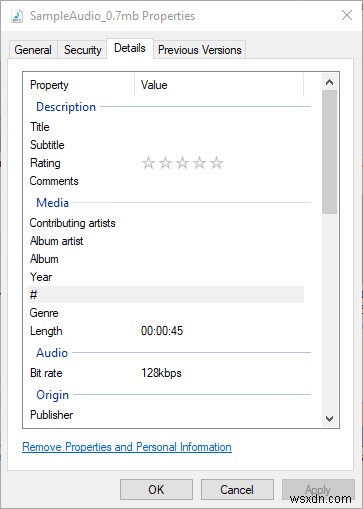This screenshot has height=509, width=363.
Task: Open Remove Properties and Personal Information link
Action: tap(127, 447)
